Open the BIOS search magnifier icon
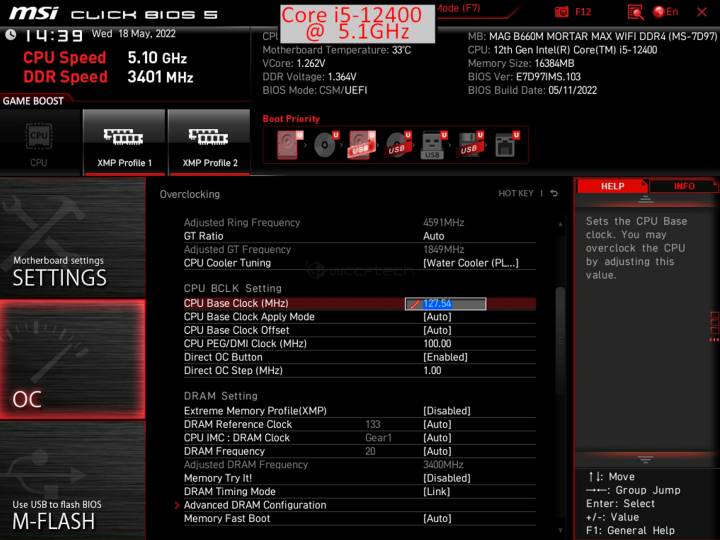The image size is (720, 540). click(x=635, y=11)
